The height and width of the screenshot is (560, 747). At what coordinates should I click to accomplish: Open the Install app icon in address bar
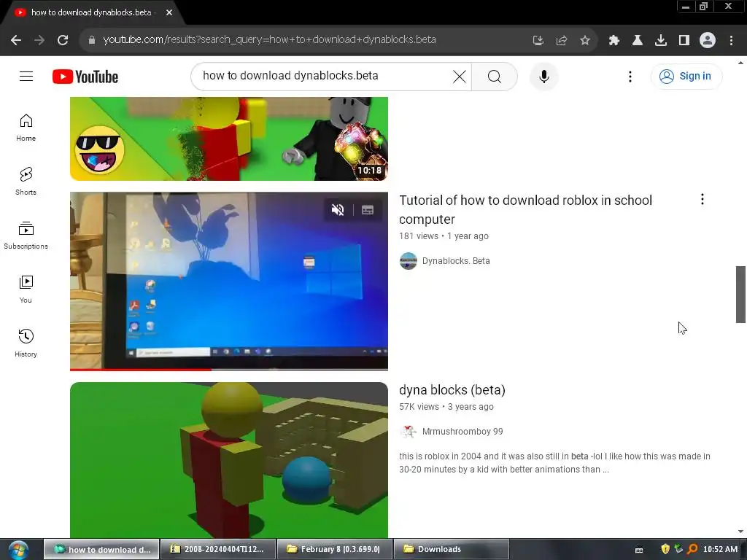point(538,41)
